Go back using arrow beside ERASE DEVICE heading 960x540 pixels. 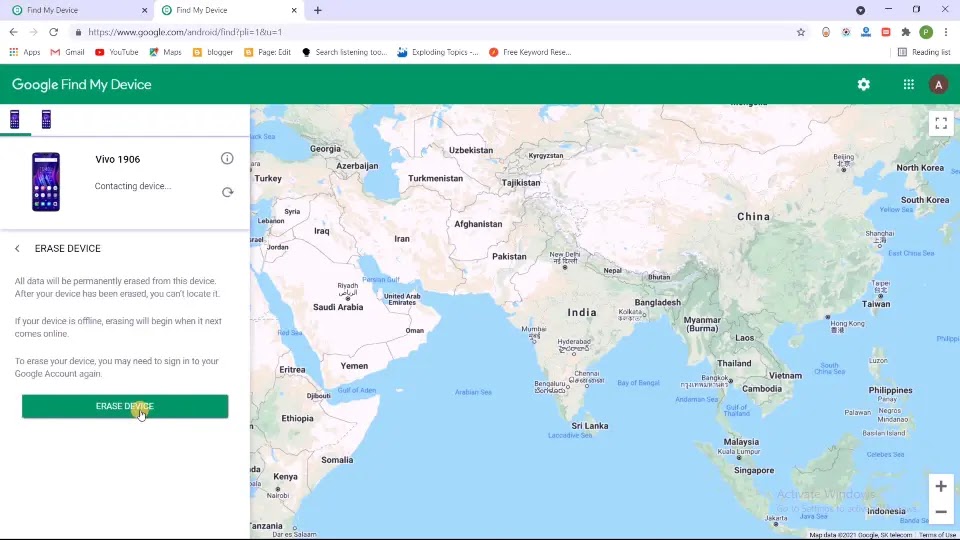(x=17, y=249)
